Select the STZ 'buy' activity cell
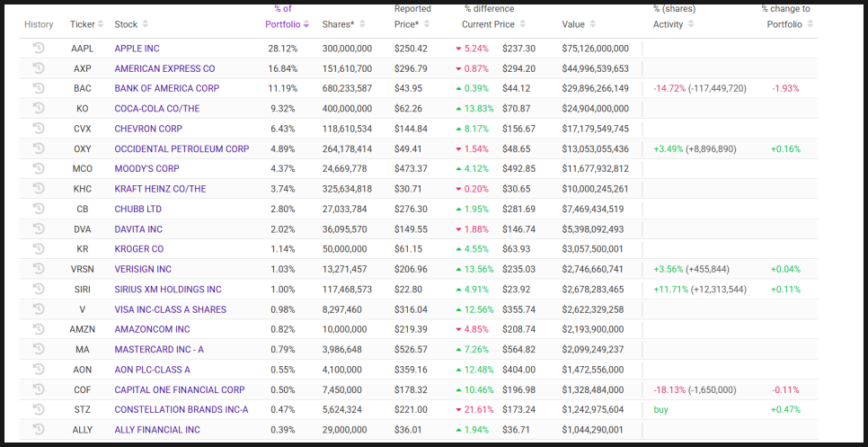The image size is (868, 447). point(660,410)
